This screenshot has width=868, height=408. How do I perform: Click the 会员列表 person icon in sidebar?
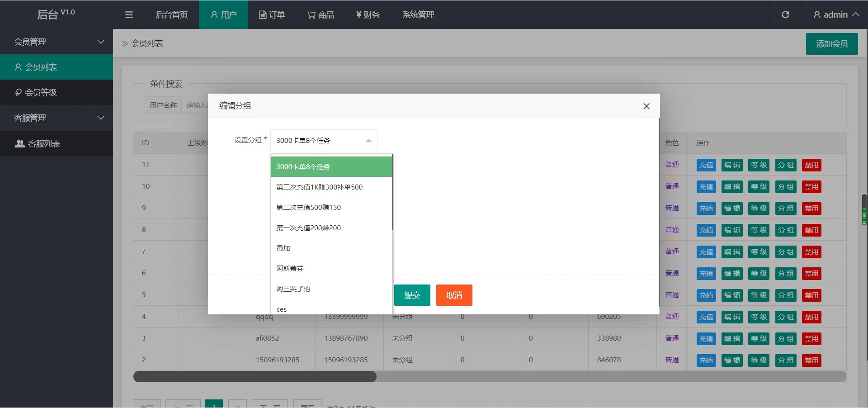18,67
